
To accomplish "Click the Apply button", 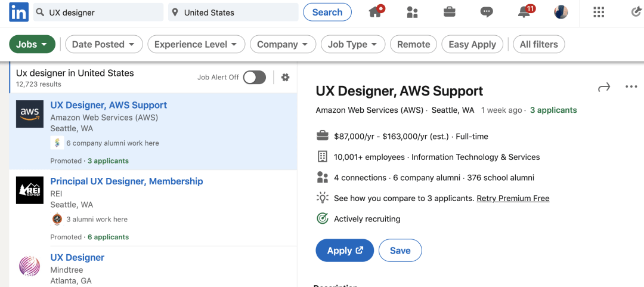I will coord(345,251).
